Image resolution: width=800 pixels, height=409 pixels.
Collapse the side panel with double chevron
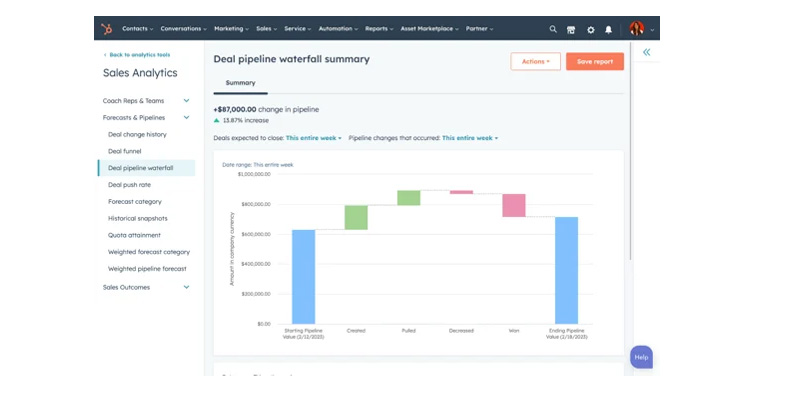pos(647,52)
